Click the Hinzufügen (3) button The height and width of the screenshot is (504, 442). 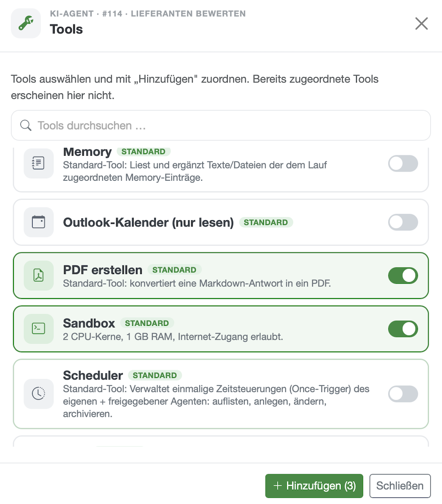(x=314, y=486)
